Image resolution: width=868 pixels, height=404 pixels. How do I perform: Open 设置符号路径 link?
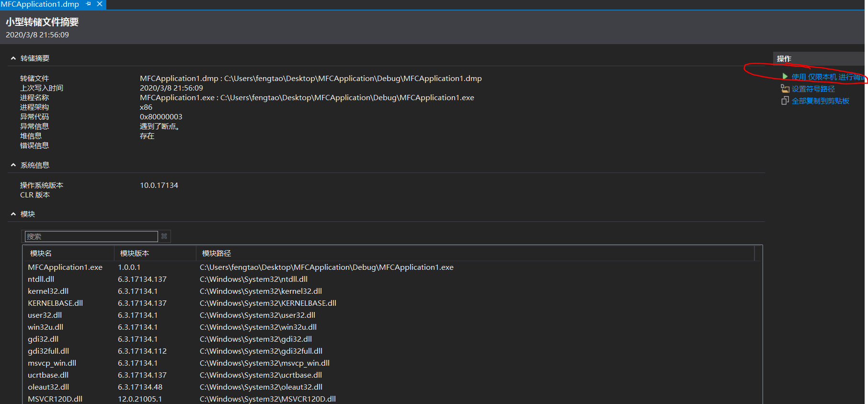pyautogui.click(x=813, y=89)
